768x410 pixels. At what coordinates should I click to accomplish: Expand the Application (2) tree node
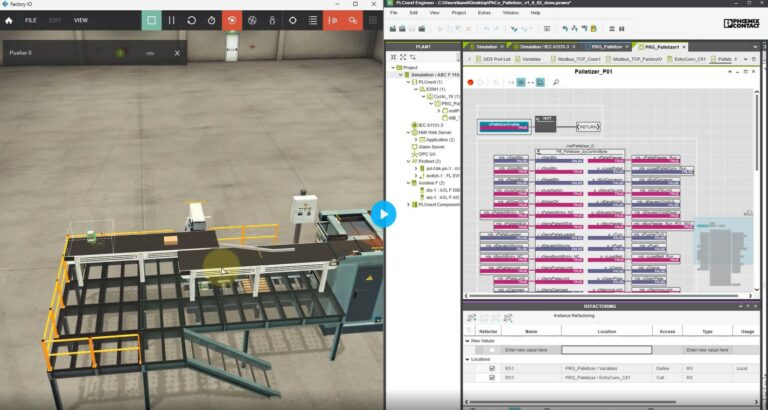(x=415, y=140)
